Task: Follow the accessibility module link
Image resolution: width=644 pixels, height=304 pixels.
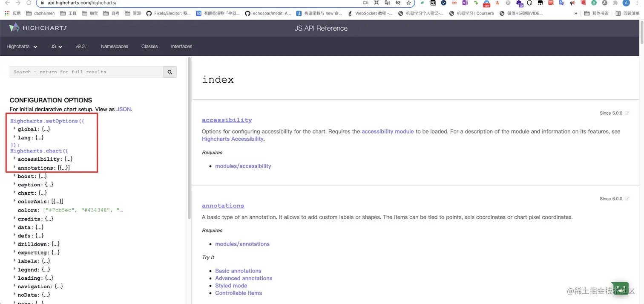Action: (x=388, y=131)
